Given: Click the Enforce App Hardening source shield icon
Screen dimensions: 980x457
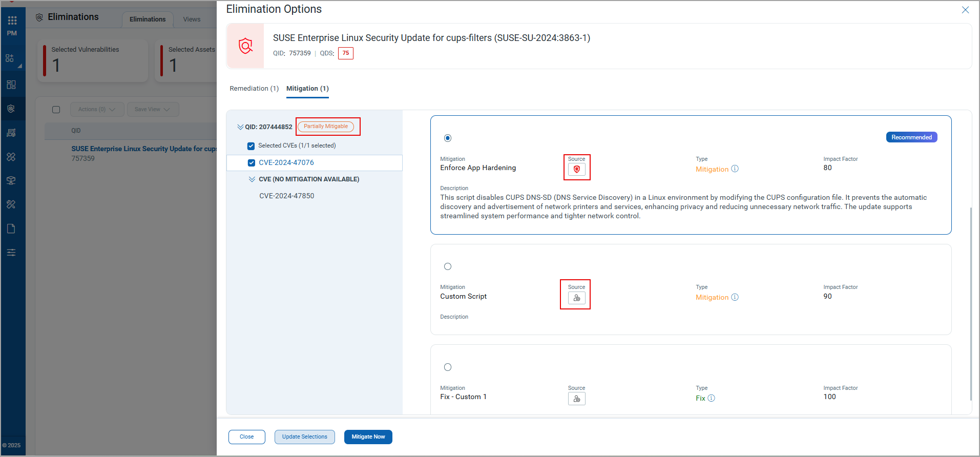Looking at the screenshot, I should tap(576, 170).
